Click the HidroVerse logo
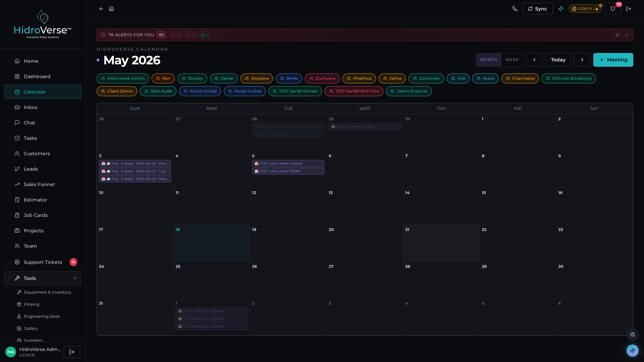This screenshot has width=644, height=362. pos(43,24)
